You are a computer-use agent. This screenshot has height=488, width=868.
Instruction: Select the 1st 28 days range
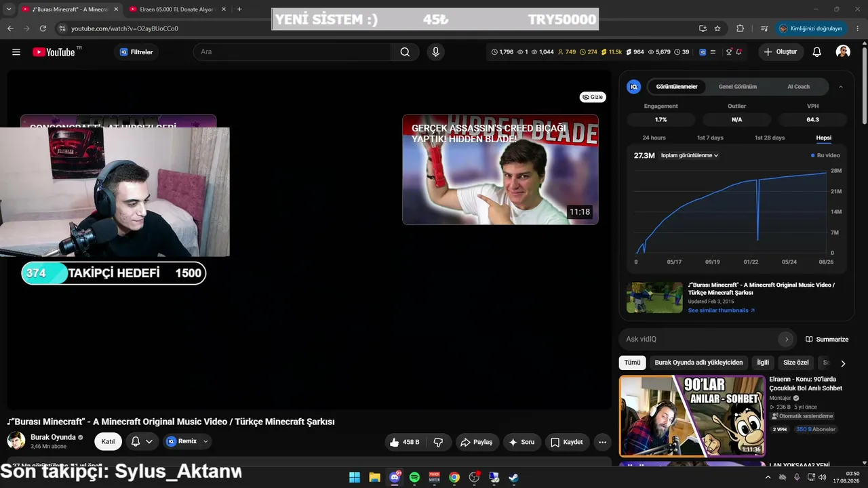click(770, 138)
